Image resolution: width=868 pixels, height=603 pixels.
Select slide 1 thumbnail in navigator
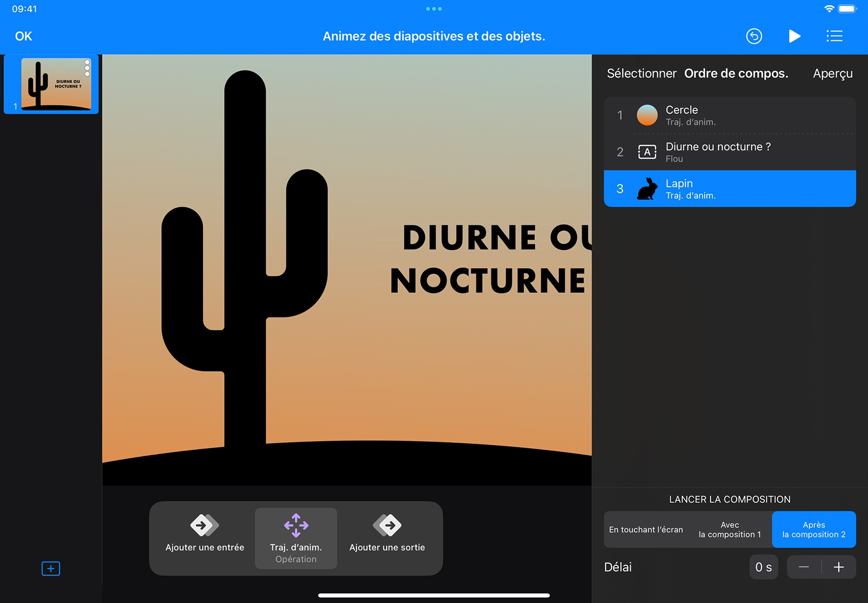(51, 84)
